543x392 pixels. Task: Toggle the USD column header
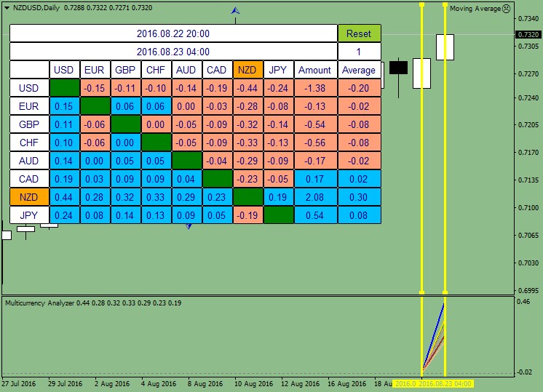point(64,70)
